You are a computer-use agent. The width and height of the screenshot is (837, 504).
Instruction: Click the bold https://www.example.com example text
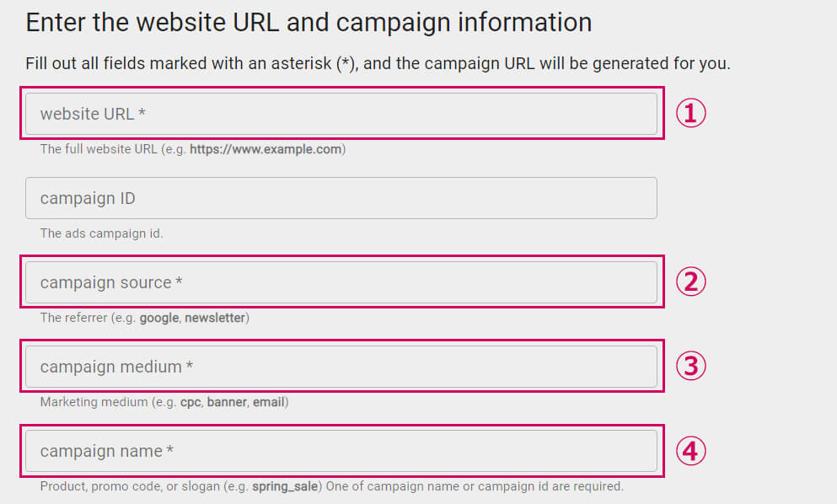[266, 149]
